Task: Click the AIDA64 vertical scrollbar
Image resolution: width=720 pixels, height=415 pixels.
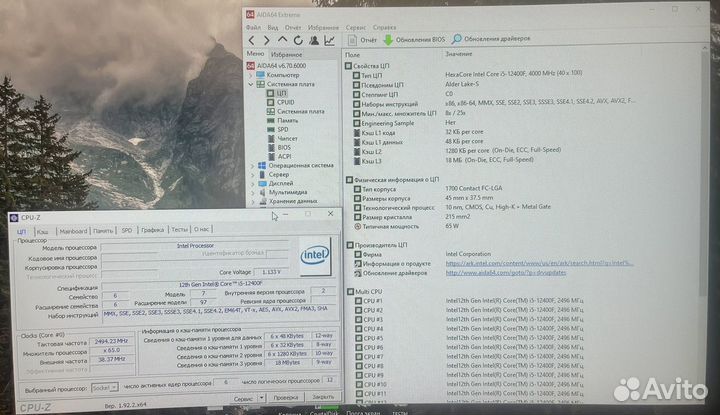Action: coord(704,174)
